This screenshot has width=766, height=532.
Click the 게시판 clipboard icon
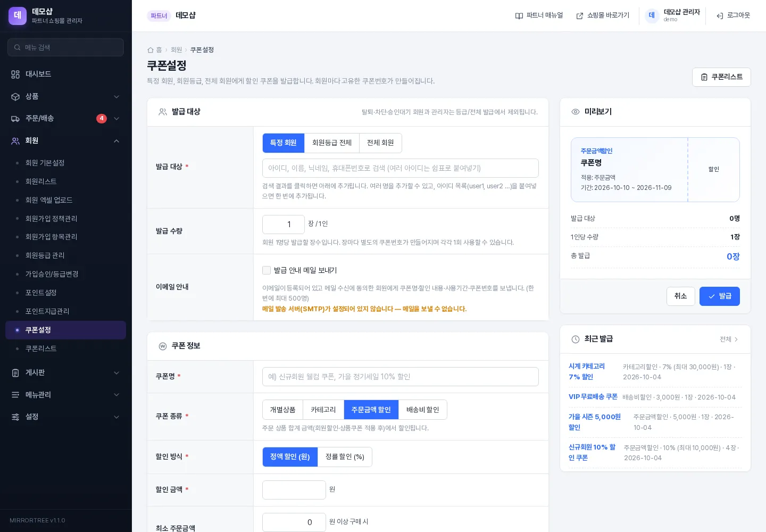tap(15, 373)
